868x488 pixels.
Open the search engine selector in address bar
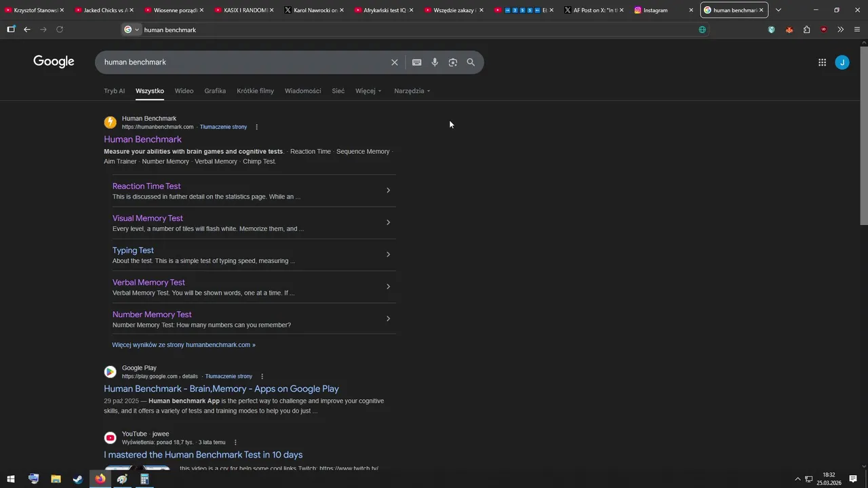132,30
